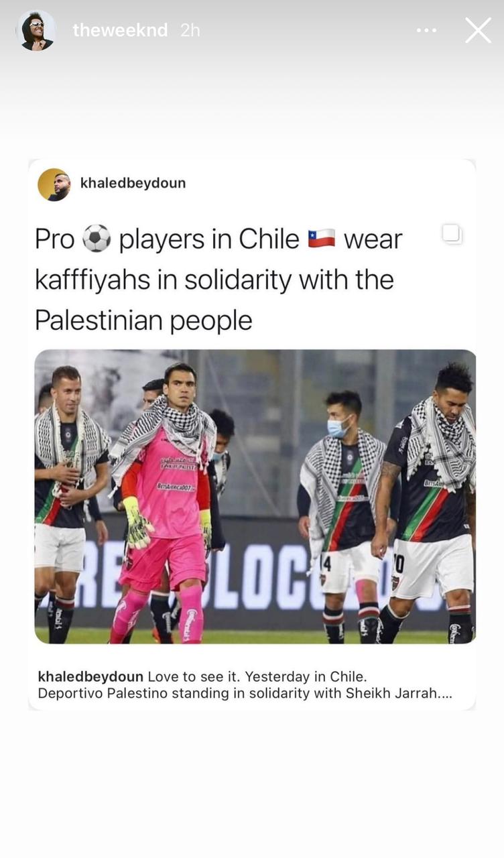
Task: Tap the theweeknd username at top
Action: (120, 30)
